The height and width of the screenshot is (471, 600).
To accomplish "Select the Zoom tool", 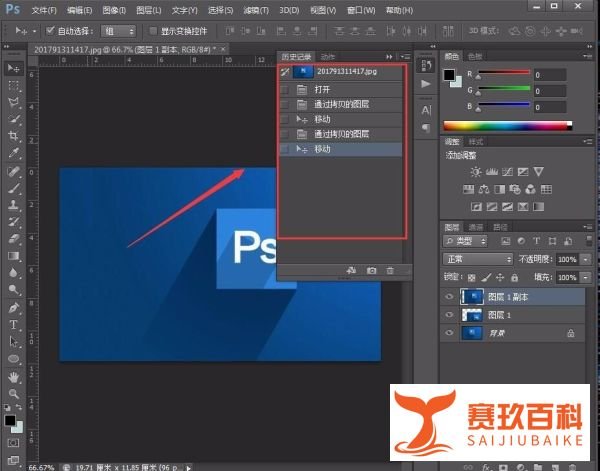I will pos(13,393).
